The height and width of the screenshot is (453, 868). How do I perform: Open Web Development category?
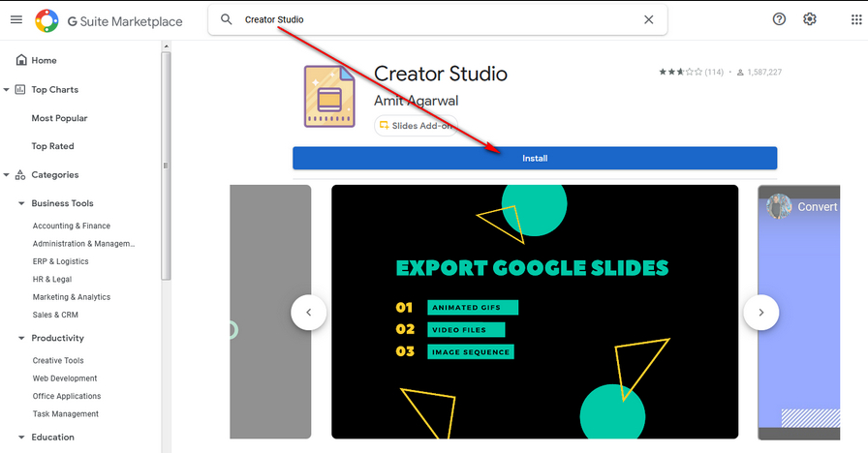click(65, 378)
